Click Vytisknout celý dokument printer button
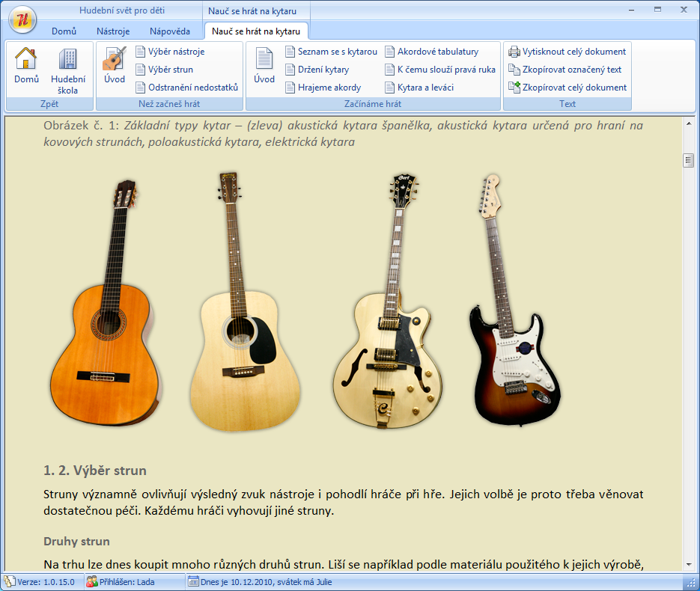 click(x=567, y=52)
